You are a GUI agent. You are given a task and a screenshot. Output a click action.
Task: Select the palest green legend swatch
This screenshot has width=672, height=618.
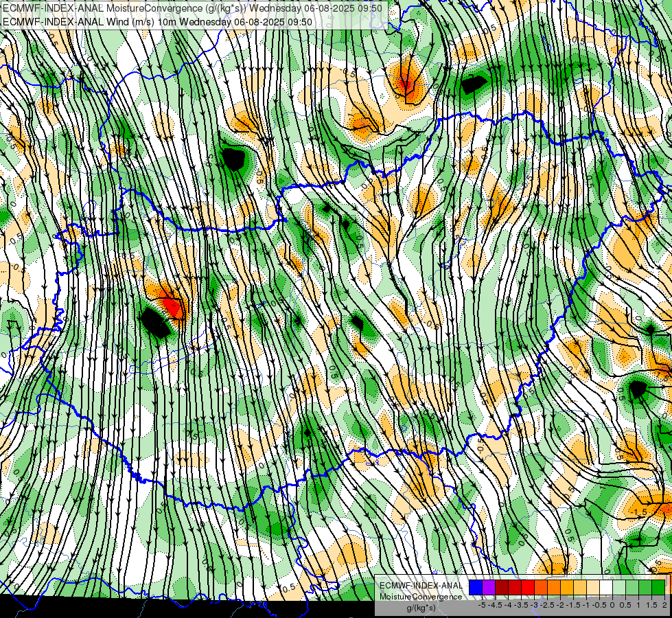[x=619, y=587]
